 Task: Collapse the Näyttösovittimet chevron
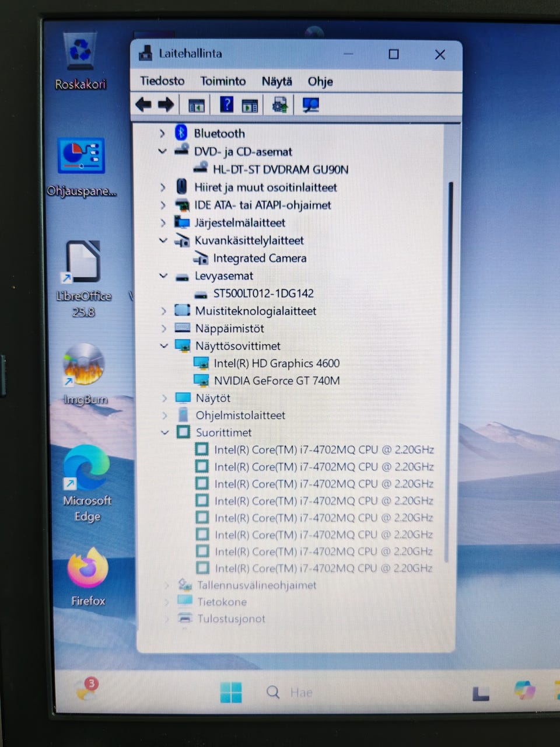tap(164, 346)
